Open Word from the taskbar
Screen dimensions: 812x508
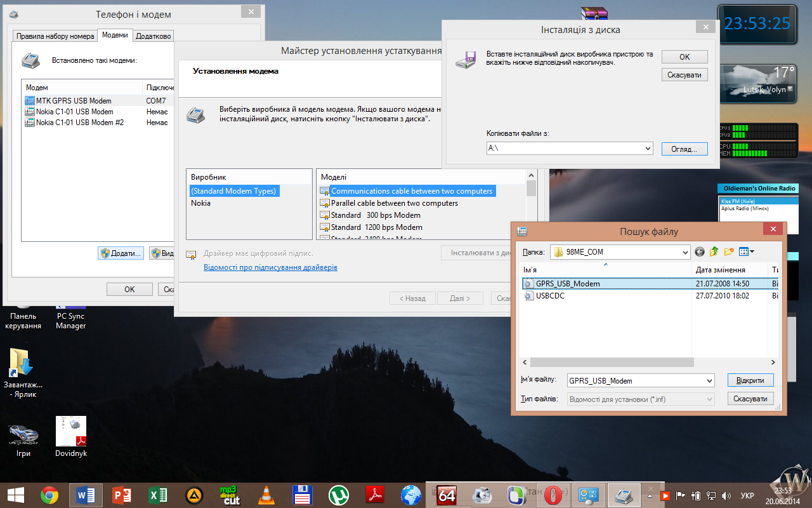tap(86, 495)
